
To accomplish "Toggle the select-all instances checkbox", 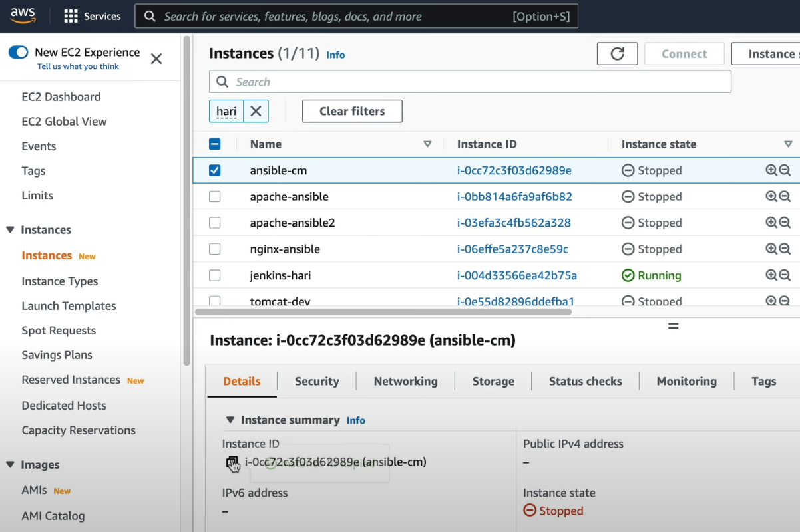I will (214, 144).
